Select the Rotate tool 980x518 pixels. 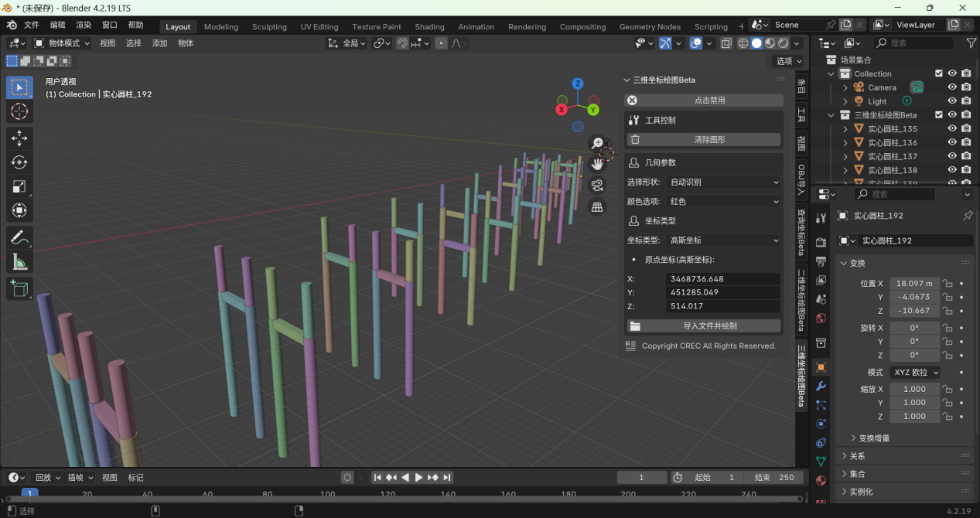[x=19, y=162]
